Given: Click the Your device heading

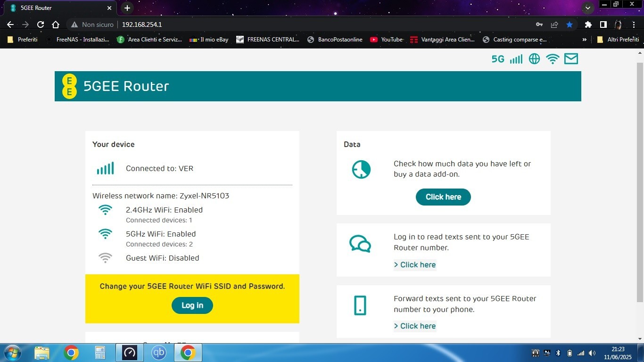Looking at the screenshot, I should click(x=114, y=145).
